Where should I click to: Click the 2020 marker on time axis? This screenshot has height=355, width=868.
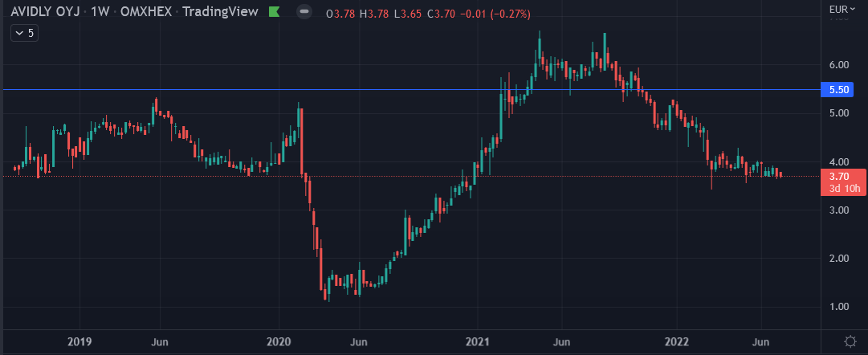[279, 341]
